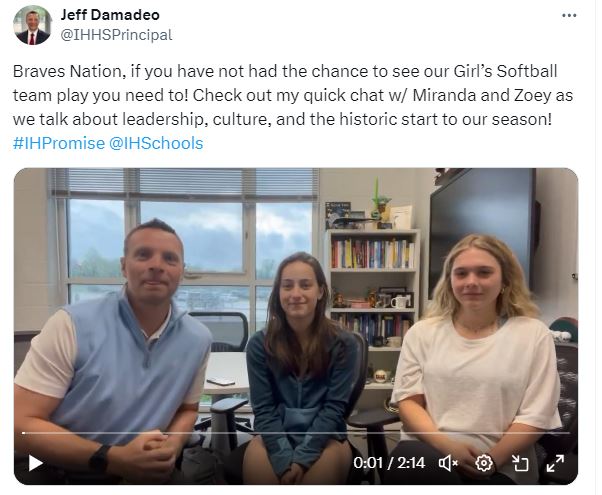The height and width of the screenshot is (495, 602).
Task: Seek along the video progress bar
Action: tap(296, 433)
